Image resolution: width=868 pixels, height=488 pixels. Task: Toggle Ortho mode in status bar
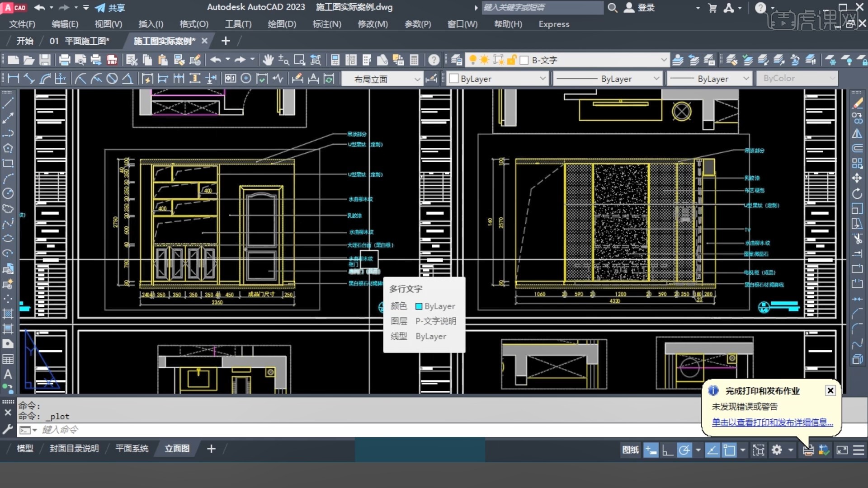click(668, 450)
